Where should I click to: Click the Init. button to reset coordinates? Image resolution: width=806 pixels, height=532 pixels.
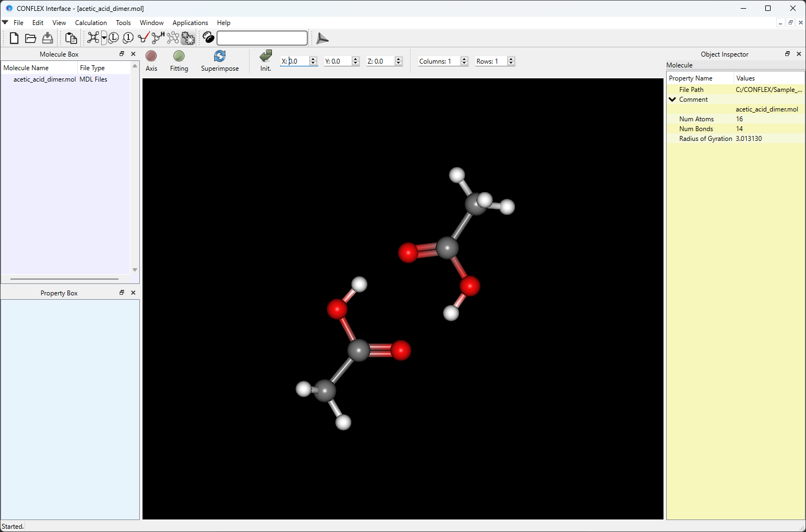(x=265, y=60)
